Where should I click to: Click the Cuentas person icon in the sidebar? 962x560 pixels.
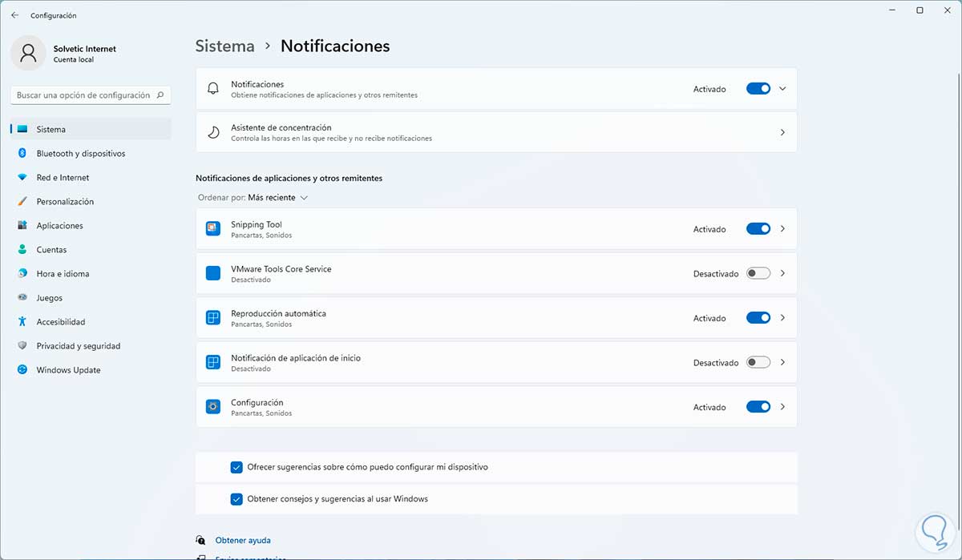[x=22, y=249]
